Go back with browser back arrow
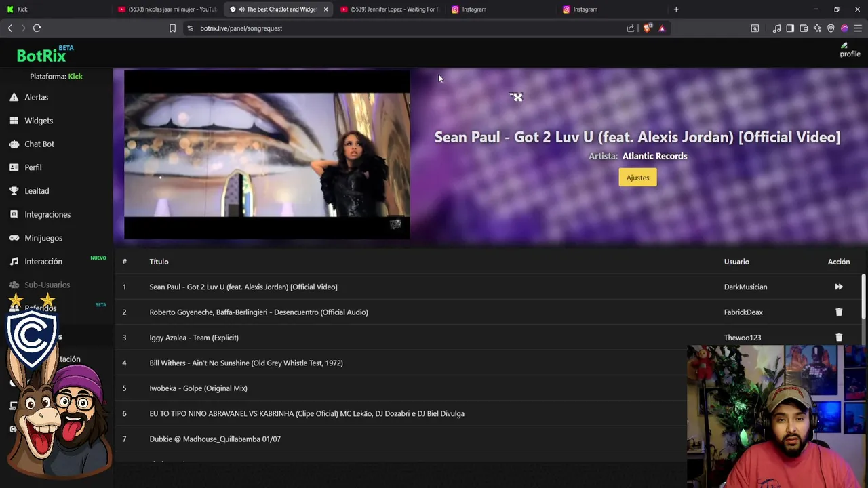The image size is (868, 488). coord(9,28)
